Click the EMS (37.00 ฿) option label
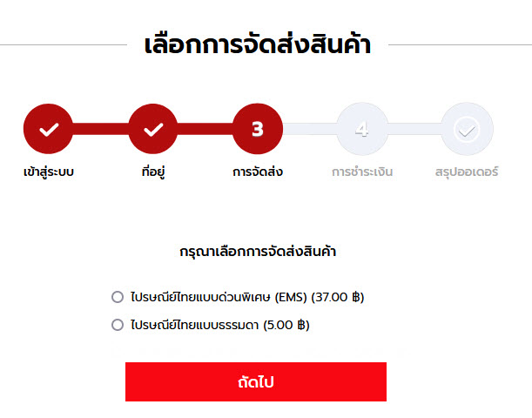Image resolution: width=532 pixels, height=418 pixels. 247,297
